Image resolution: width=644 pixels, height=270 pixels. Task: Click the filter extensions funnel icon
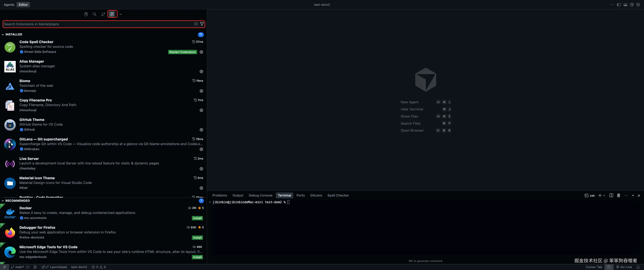202,24
